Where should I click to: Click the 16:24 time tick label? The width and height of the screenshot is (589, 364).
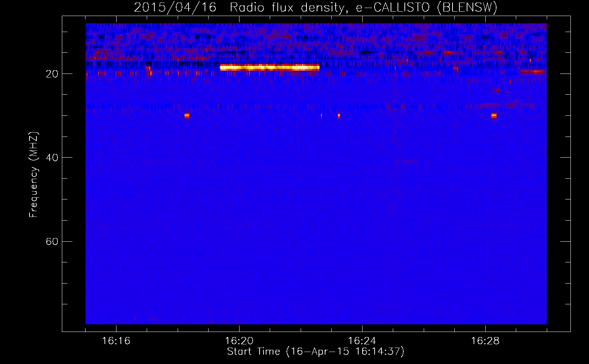tap(362, 341)
